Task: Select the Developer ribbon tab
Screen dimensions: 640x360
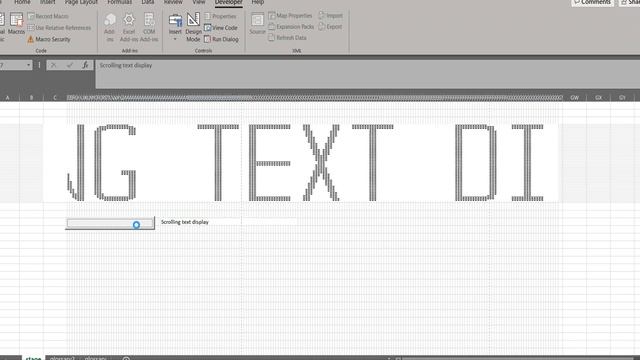Action: click(x=229, y=2)
